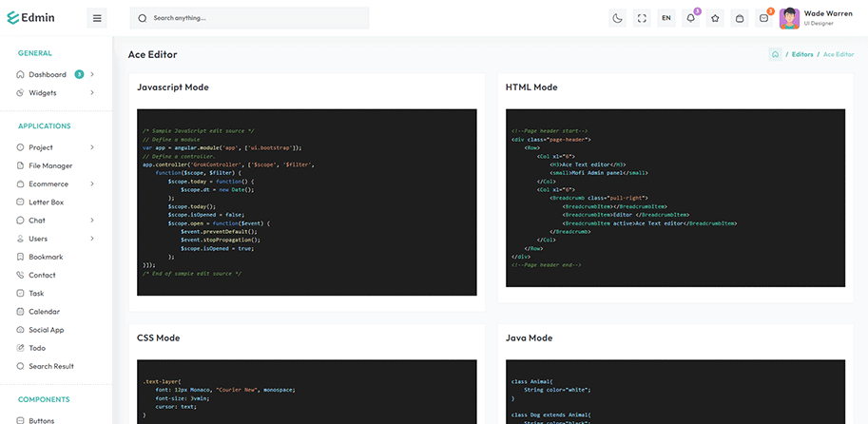868x424 pixels.
Task: Click the Editors breadcrumb link
Action: (802, 54)
